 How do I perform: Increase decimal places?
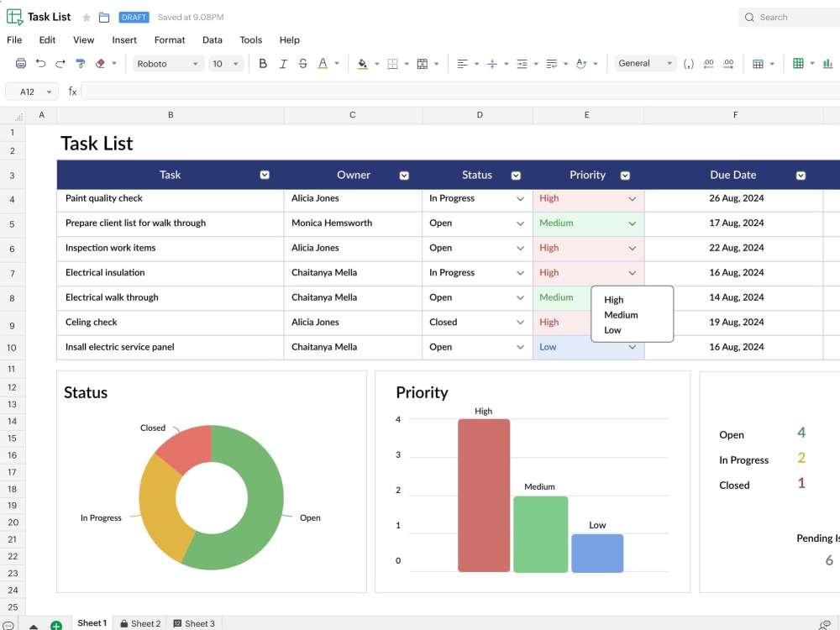728,64
